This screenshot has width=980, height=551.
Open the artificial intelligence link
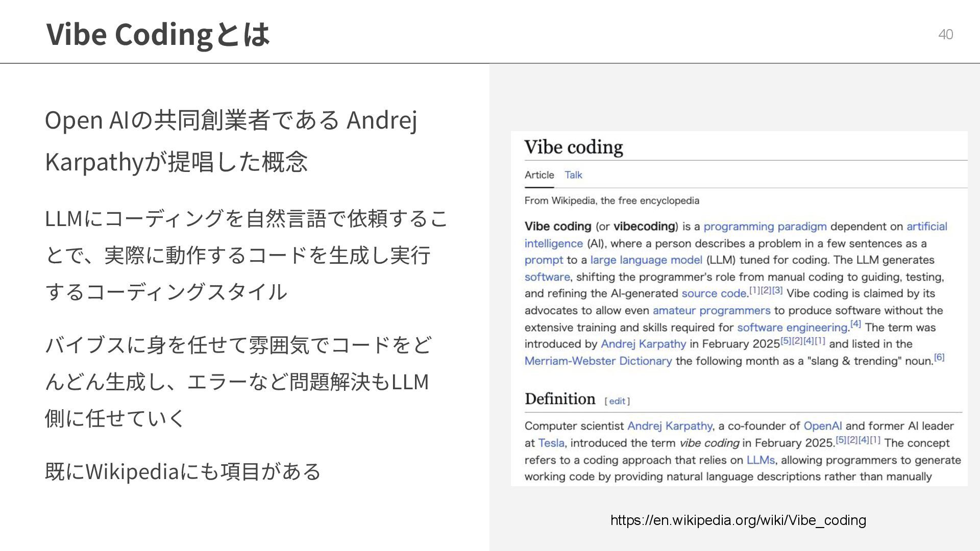tap(926, 227)
